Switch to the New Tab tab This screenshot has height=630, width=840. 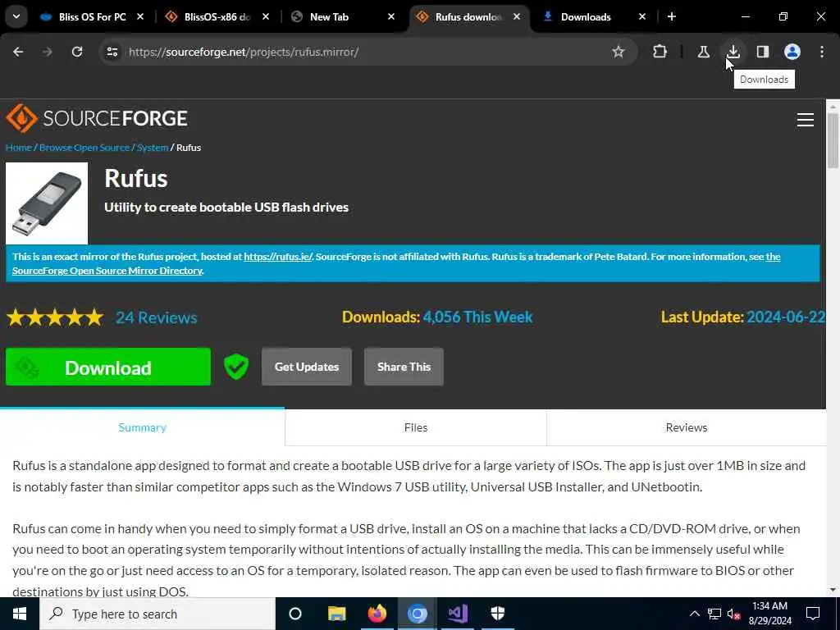tap(342, 17)
